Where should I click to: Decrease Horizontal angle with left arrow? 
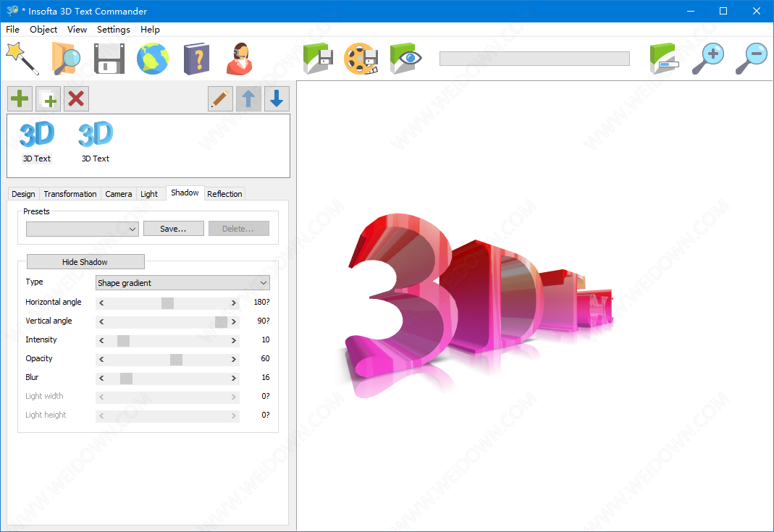coord(101,303)
